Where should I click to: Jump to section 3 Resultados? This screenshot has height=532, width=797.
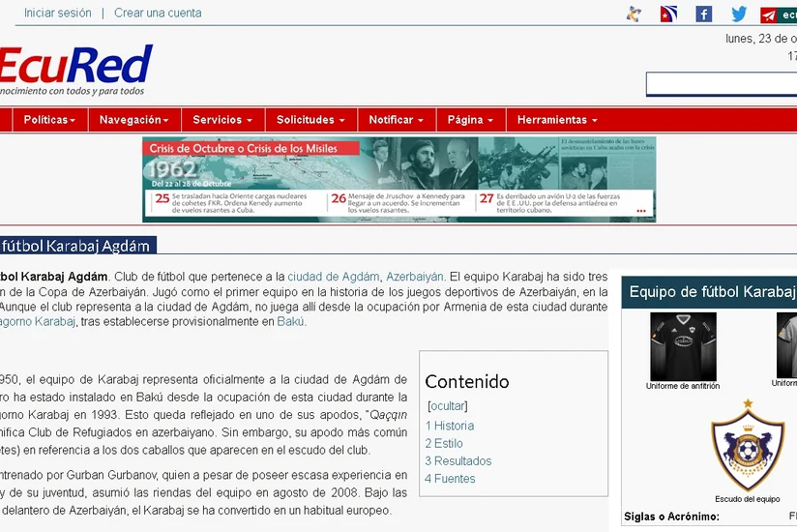click(x=458, y=460)
